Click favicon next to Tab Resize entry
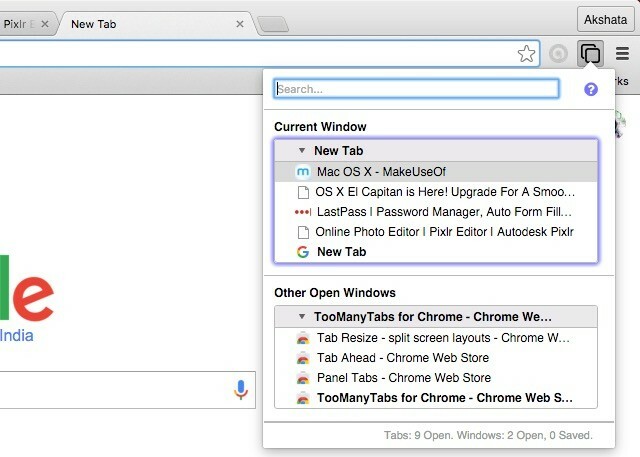This screenshot has width=640, height=457. coord(303,338)
